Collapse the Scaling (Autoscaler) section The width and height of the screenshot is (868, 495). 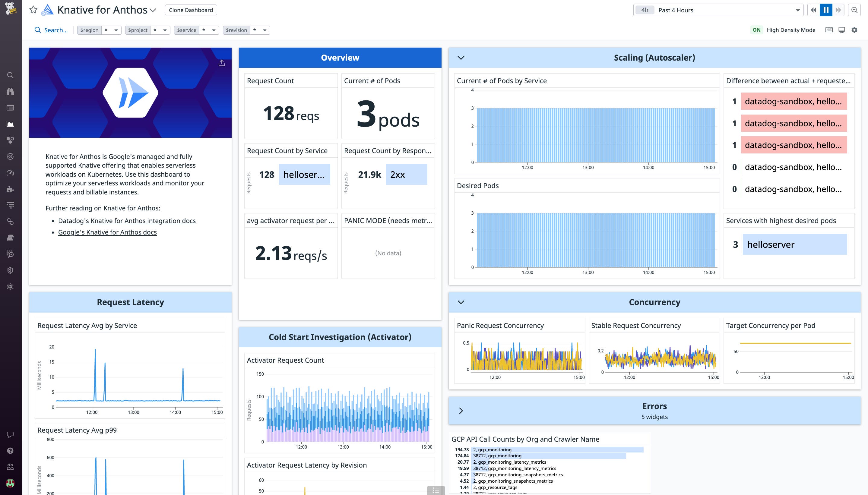(x=461, y=58)
